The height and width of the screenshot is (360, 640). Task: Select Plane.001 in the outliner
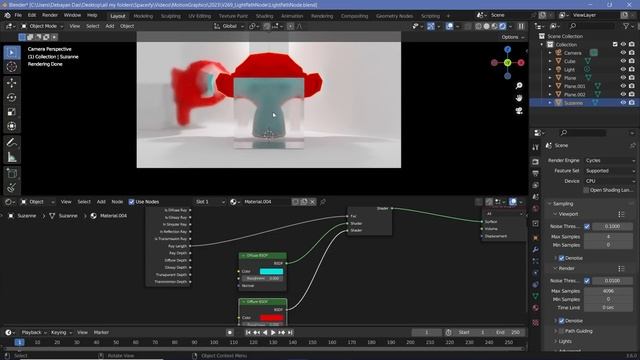click(575, 86)
